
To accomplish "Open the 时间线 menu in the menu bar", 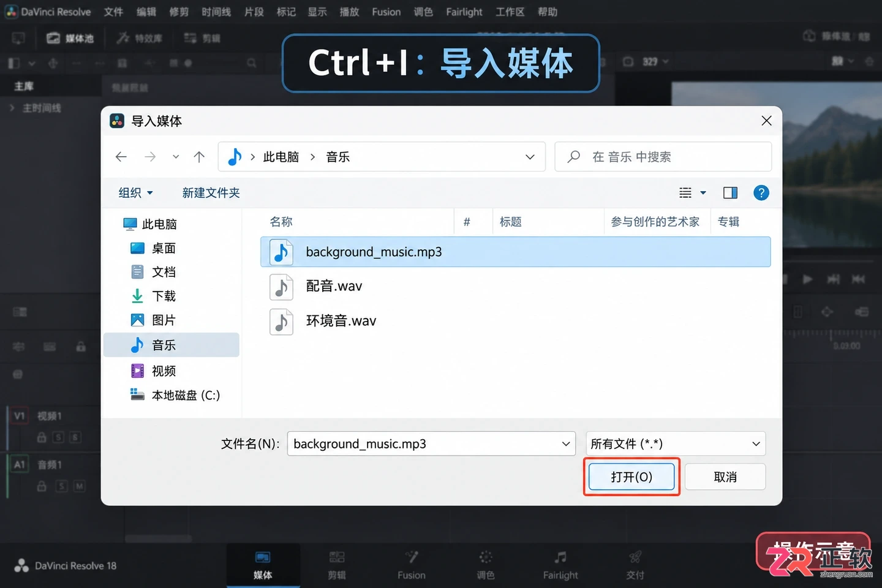I will pyautogui.click(x=216, y=12).
